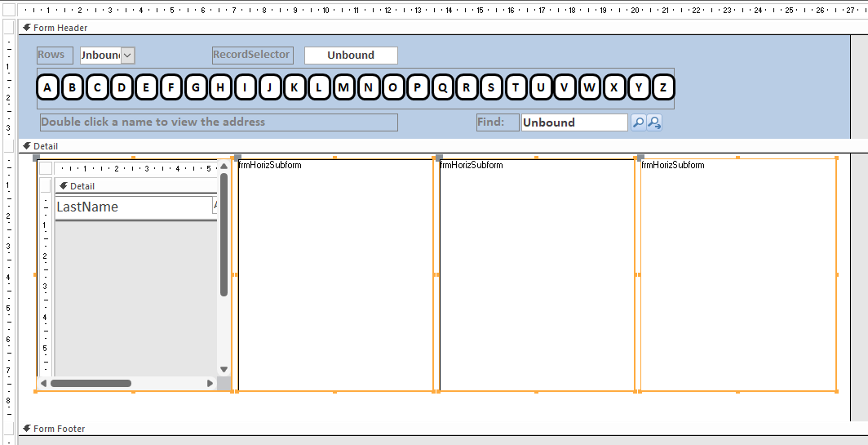
Task: Click the subform vertical scrollbar up arrow
Action: click(x=224, y=166)
